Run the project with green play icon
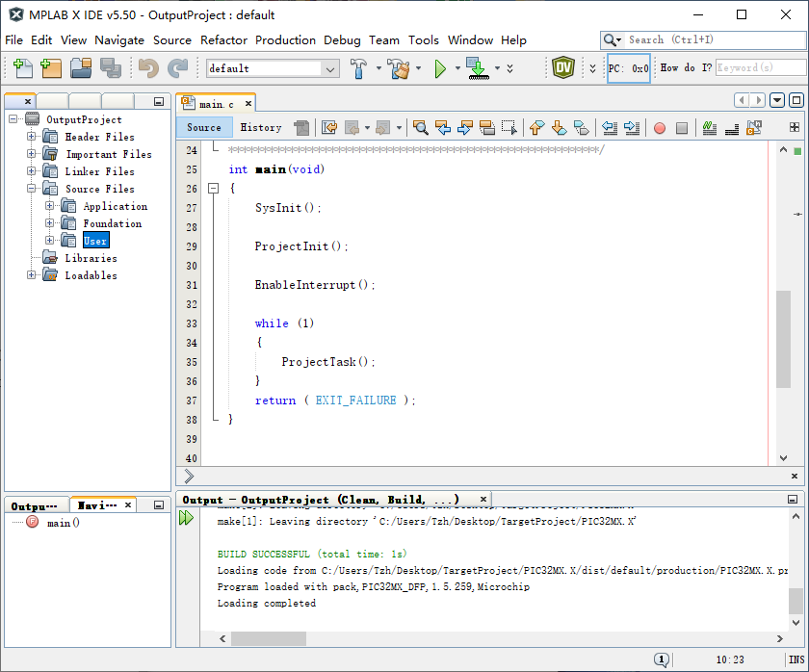 [440, 68]
